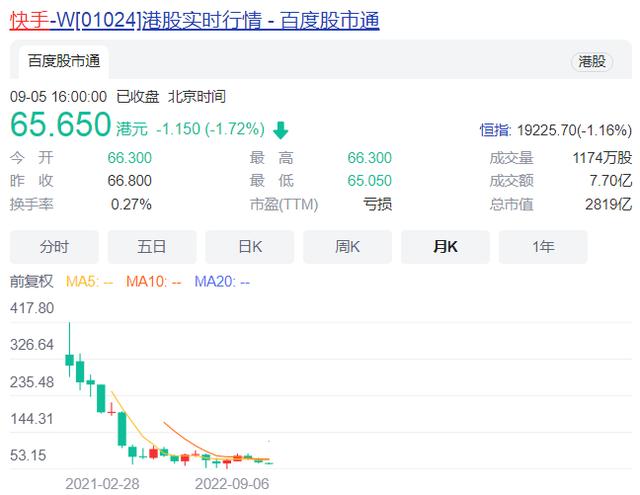Open the 快手-W[01024]港股实时行情 title link
640x495 pixels.
tap(195, 20)
